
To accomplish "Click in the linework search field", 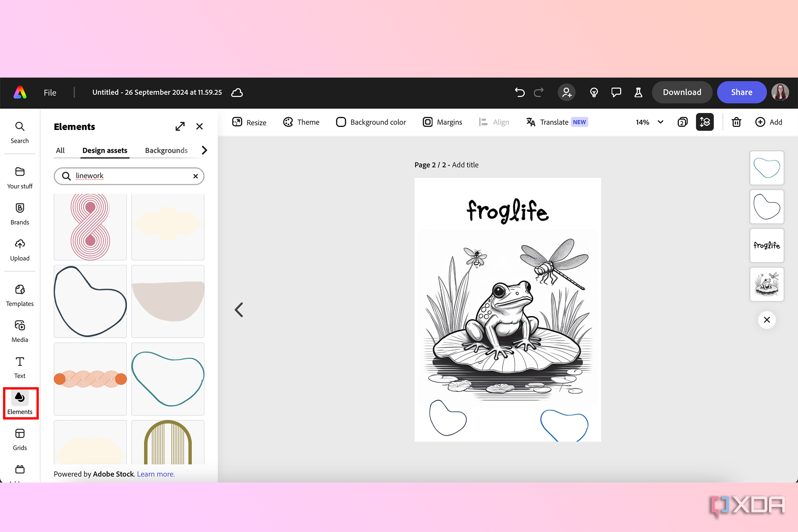I will pos(129,176).
